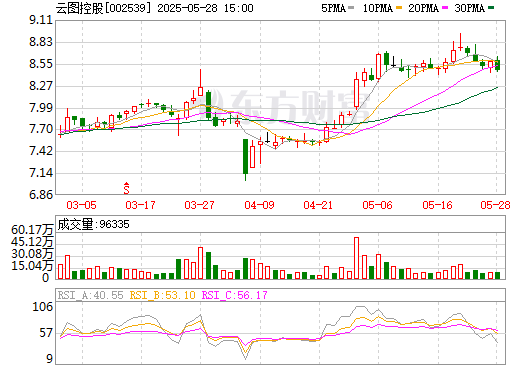Click the 05-06 date axis label
Screen dimensions: 520x365
click(x=378, y=205)
